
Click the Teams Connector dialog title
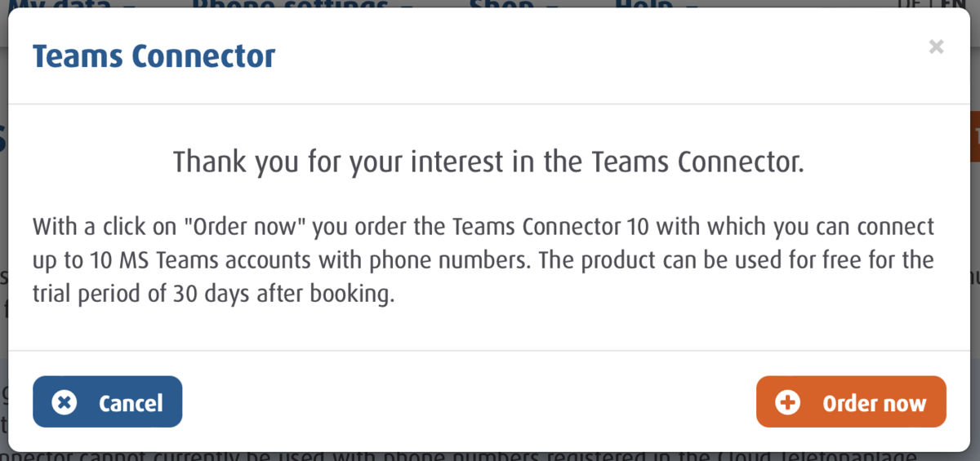154,56
